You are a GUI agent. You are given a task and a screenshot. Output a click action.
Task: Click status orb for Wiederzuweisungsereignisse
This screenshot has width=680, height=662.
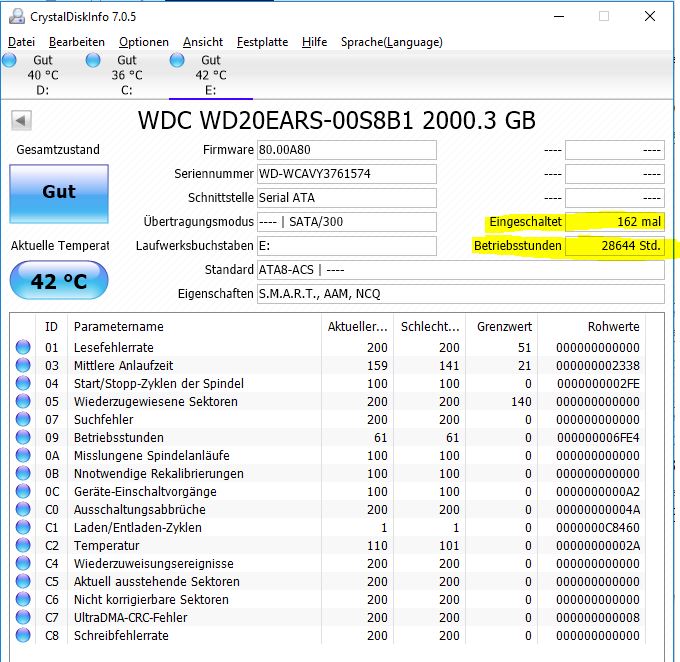[23, 563]
